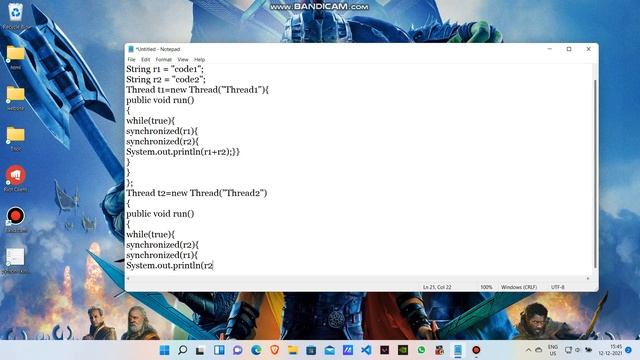This screenshot has height=360, width=640.
Task: Launch Microsoft Edge from taskbar
Action: click(256, 350)
